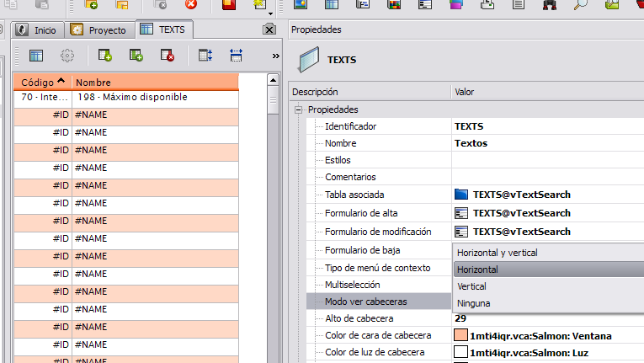Collapse the Propiedades tree node
Viewport: 644px width, 363px height.
[x=298, y=109]
